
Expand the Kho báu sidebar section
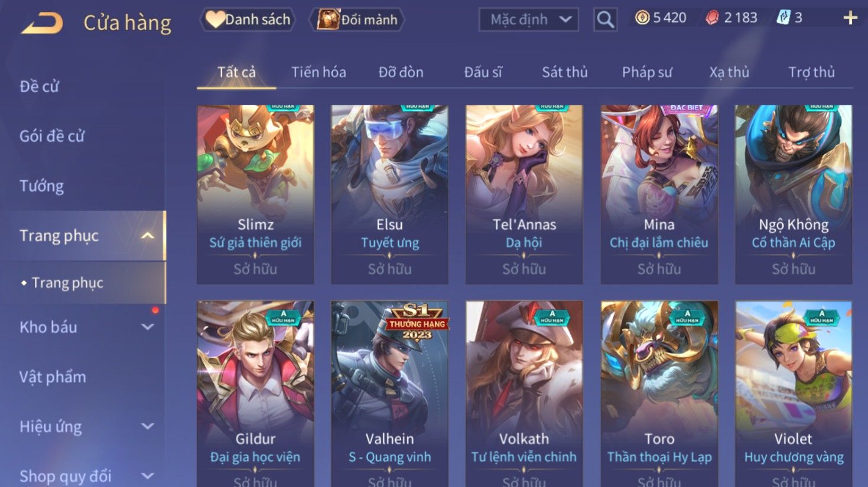pos(148,327)
